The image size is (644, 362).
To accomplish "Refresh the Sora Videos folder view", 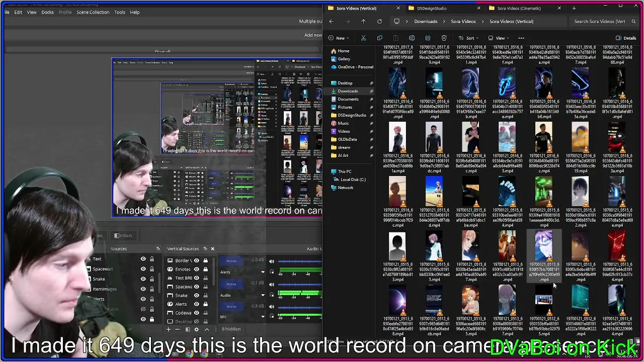I will click(x=379, y=21).
